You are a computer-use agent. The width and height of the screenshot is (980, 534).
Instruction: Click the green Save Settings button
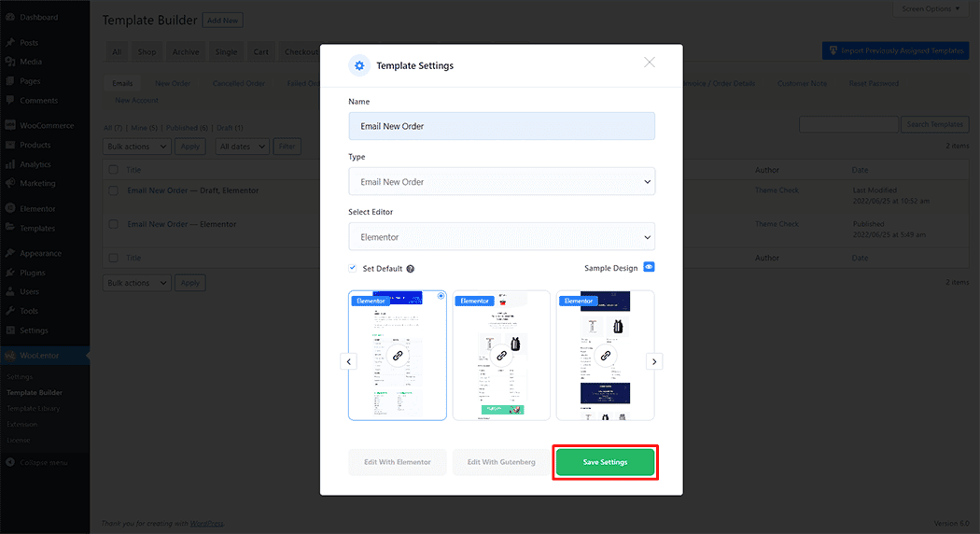pyautogui.click(x=605, y=462)
